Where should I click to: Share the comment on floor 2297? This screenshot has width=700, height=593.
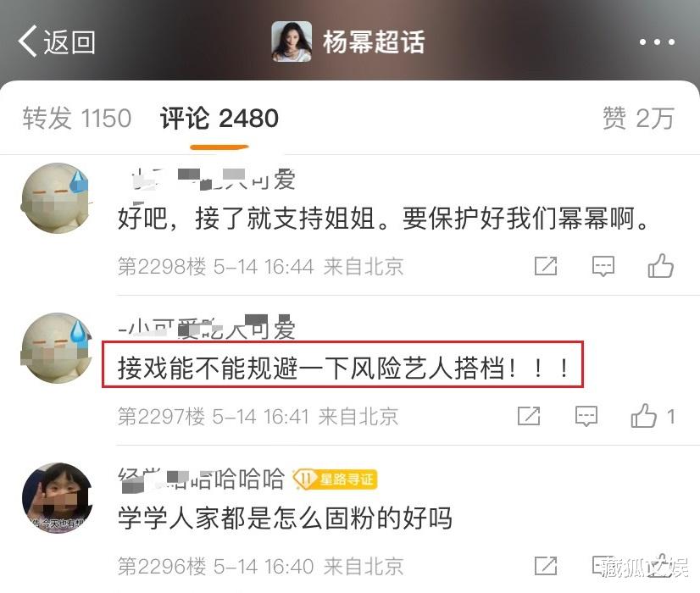click(529, 416)
